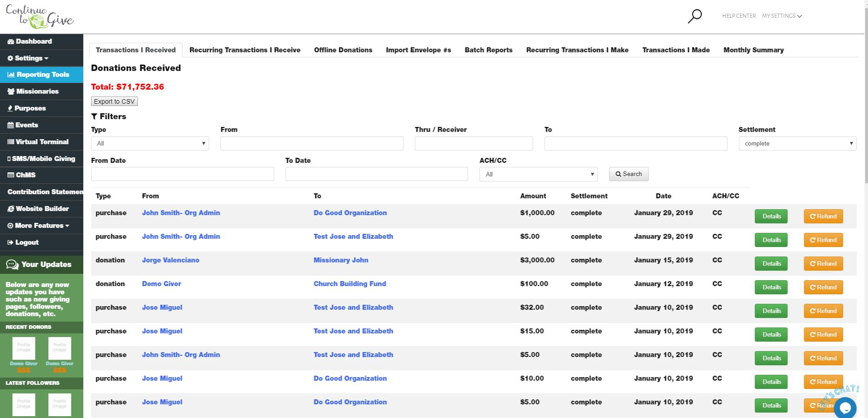868x418 pixels.
Task: Click first Demo Giver recent donor thumbnail
Action: click(24, 348)
